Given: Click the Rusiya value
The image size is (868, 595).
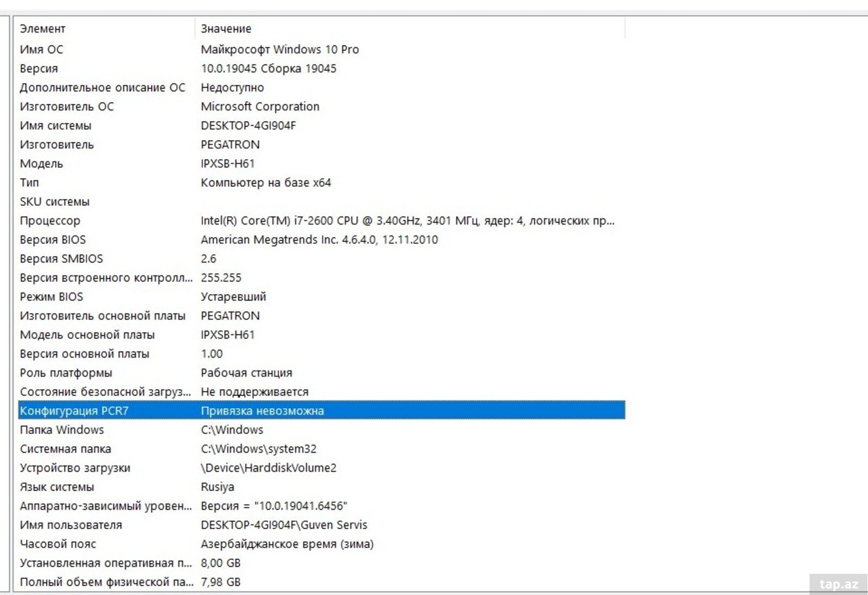Looking at the screenshot, I should pyautogui.click(x=218, y=486).
